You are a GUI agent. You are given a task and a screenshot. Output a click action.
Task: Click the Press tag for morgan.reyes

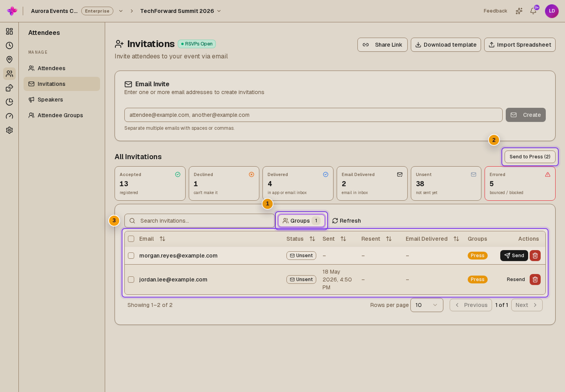tap(478, 256)
